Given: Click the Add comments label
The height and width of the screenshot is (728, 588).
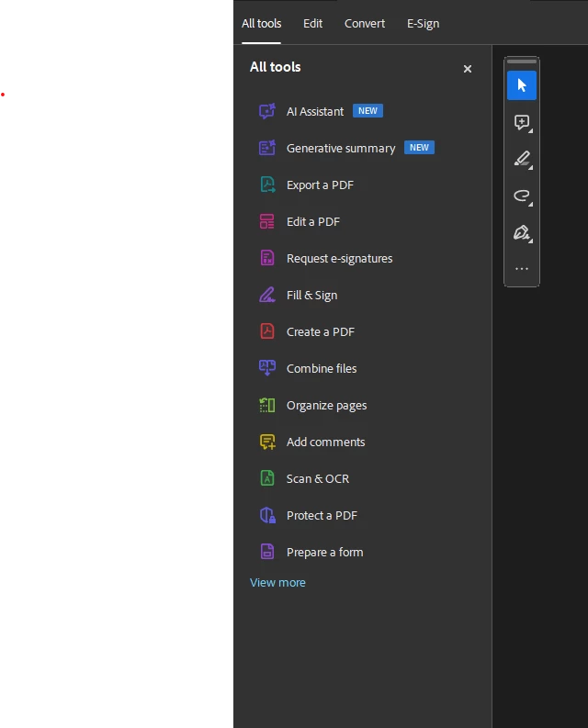Looking at the screenshot, I should click(325, 442).
